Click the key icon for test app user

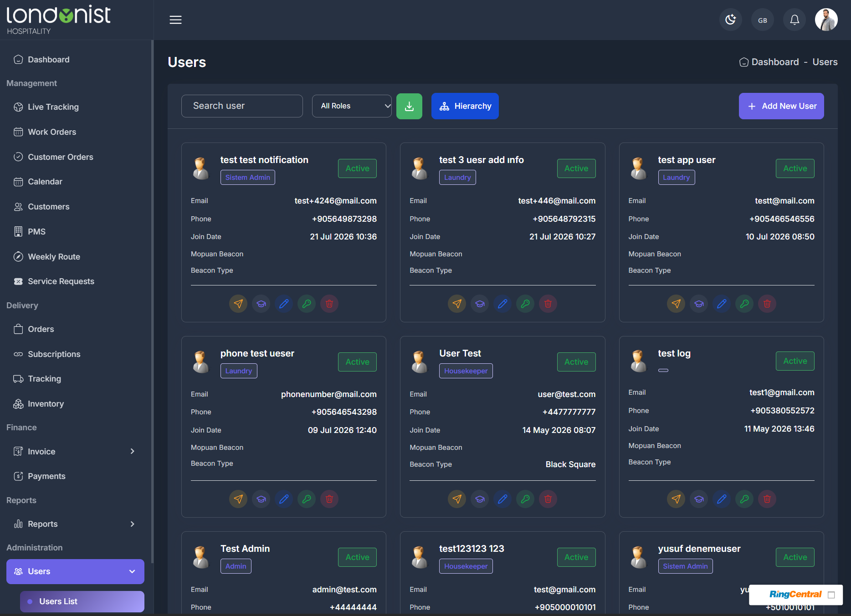(x=744, y=304)
